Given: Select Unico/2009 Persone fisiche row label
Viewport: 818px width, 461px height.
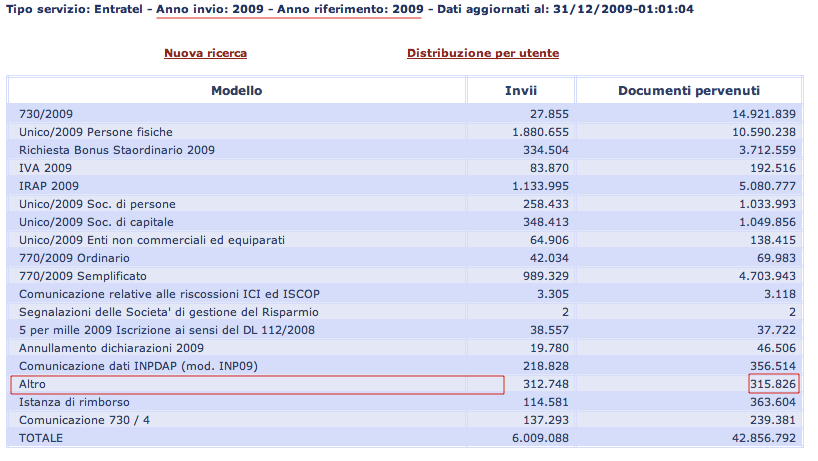Looking at the screenshot, I should tap(95, 132).
